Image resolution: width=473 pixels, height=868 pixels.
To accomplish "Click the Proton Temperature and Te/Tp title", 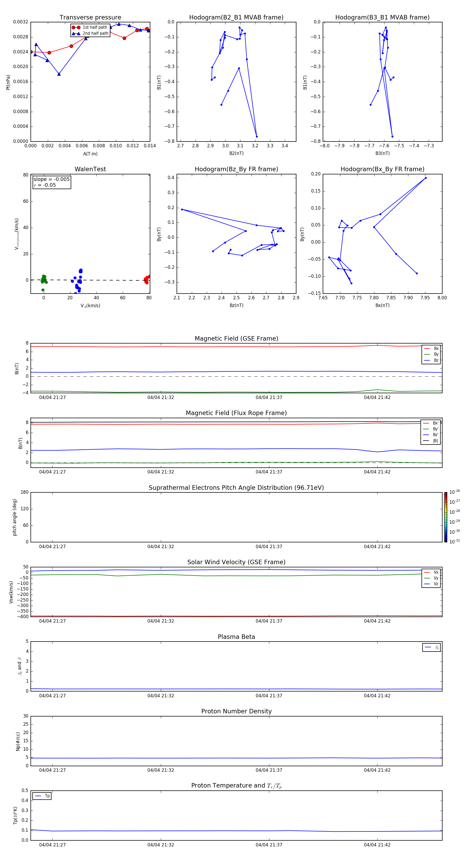I will coord(236,785).
